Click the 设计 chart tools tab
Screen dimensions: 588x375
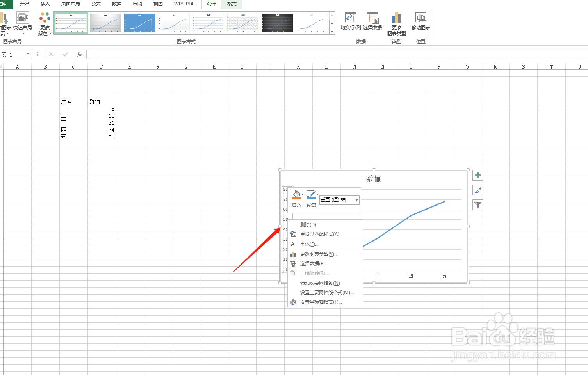[x=211, y=4]
